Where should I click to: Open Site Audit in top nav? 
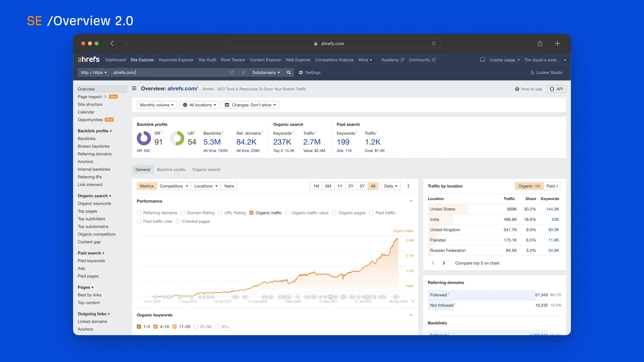click(x=207, y=60)
